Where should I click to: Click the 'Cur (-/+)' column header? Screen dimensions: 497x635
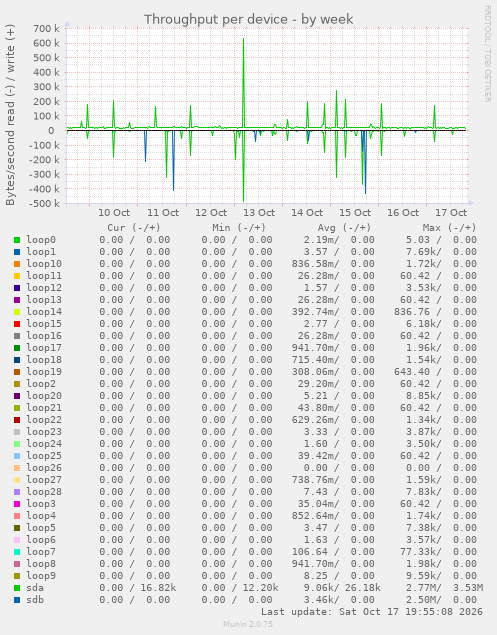click(134, 228)
